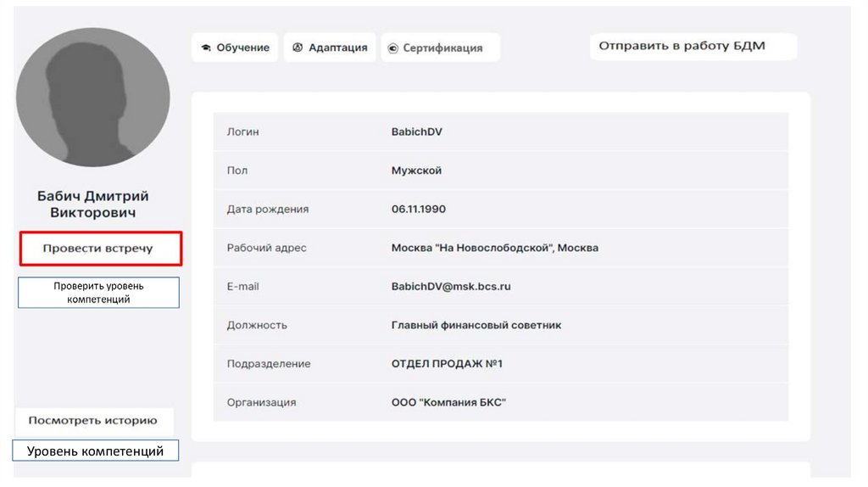Click the grey profile avatar photo
The image size is (868, 487).
(93, 97)
